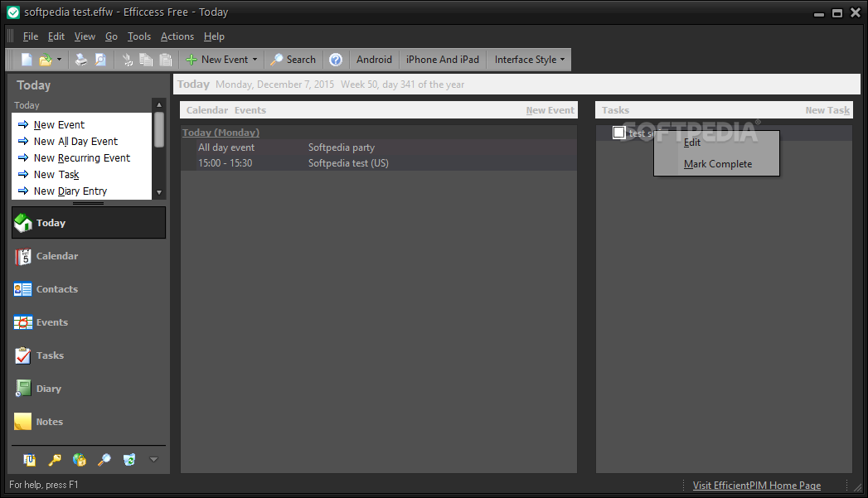
Task: Expand the sidebar configure buttons chevron
Action: point(154,460)
